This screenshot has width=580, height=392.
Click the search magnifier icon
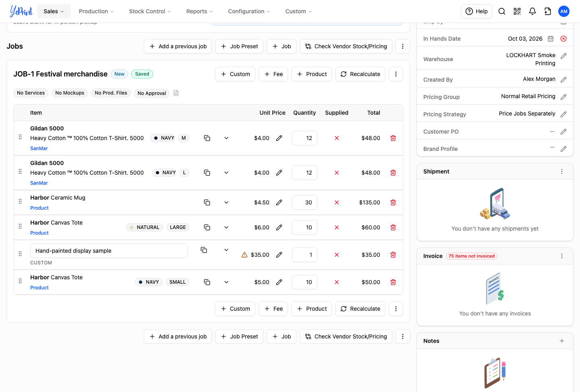click(502, 11)
